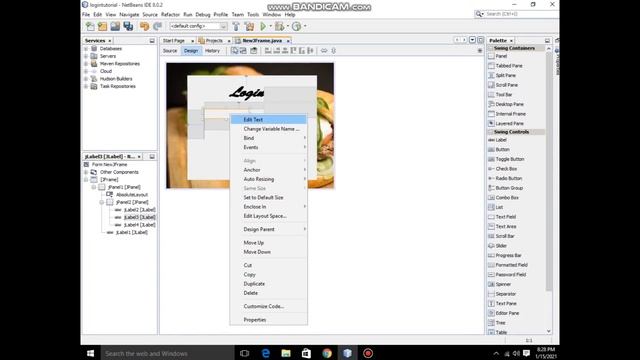Pick Text Field from the Palette
Image resolution: width=640 pixels, height=360 pixels.
[502, 217]
